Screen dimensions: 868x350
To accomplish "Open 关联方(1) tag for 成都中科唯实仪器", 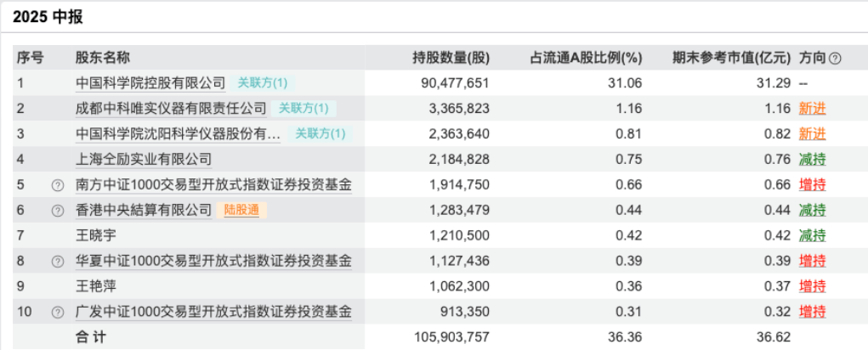I will 304,109.
